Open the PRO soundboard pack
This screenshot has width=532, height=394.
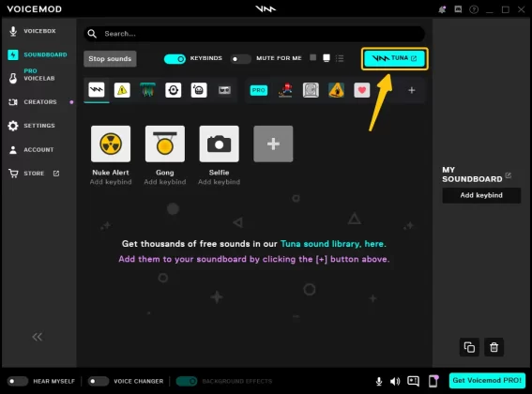pyautogui.click(x=259, y=90)
